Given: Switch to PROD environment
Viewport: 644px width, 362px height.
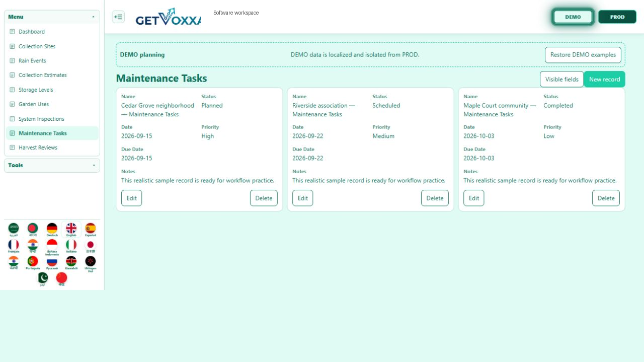Looking at the screenshot, I should click(x=617, y=17).
